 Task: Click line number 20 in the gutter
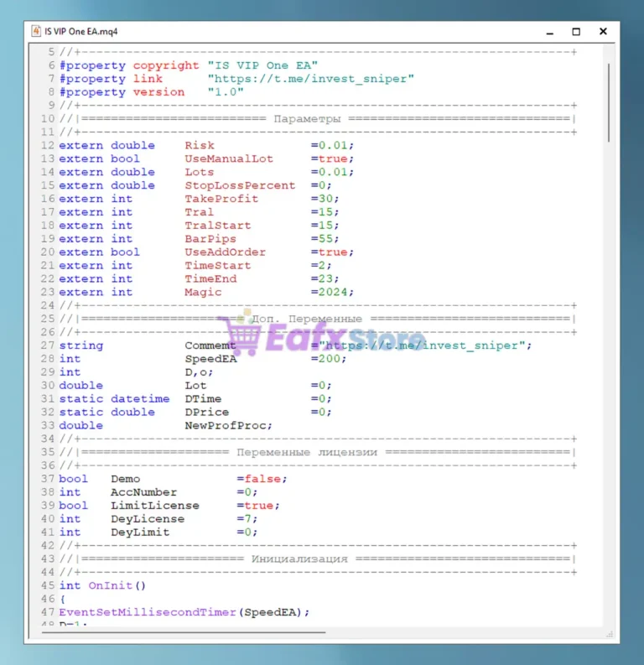(48, 252)
